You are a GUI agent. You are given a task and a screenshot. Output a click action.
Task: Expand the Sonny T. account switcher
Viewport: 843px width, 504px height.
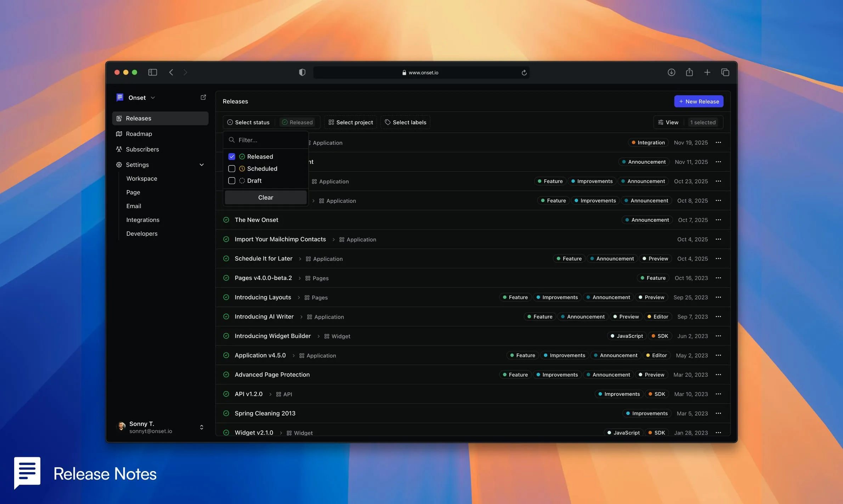click(202, 427)
